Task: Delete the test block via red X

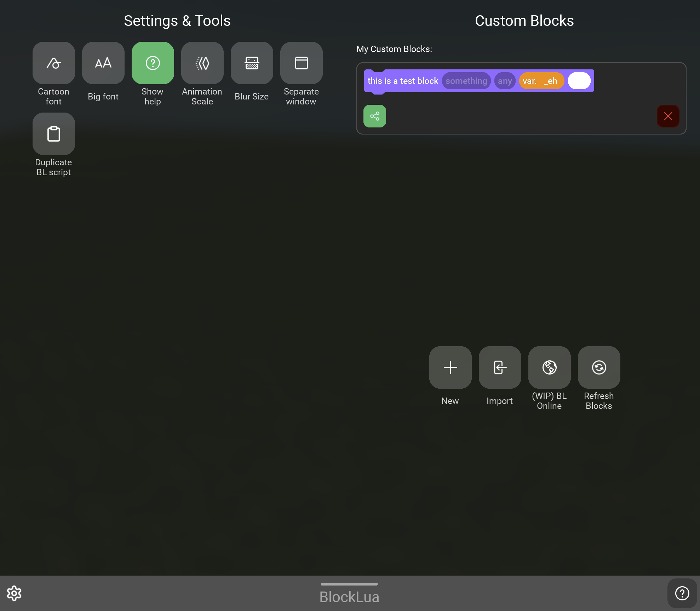Action: 668,116
